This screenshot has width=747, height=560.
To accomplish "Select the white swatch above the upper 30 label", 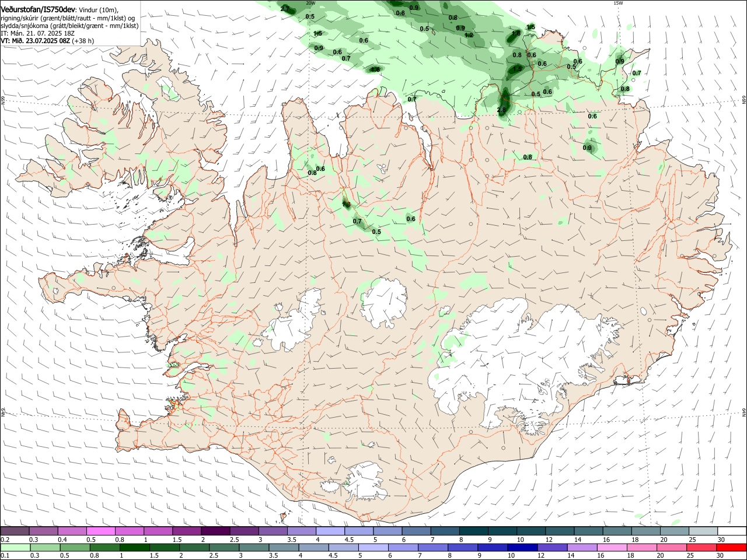I will point(731,531).
